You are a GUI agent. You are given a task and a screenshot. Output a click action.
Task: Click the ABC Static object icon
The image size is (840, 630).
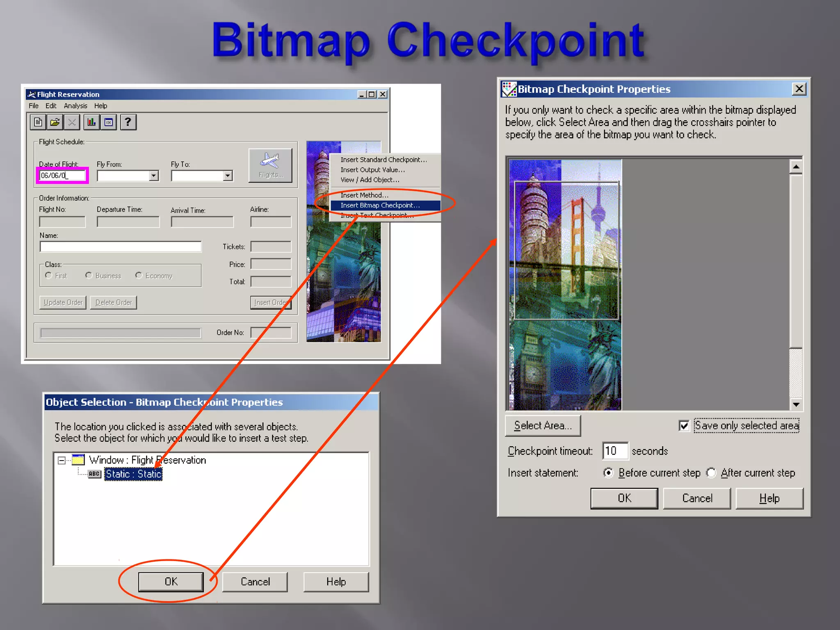(x=94, y=474)
